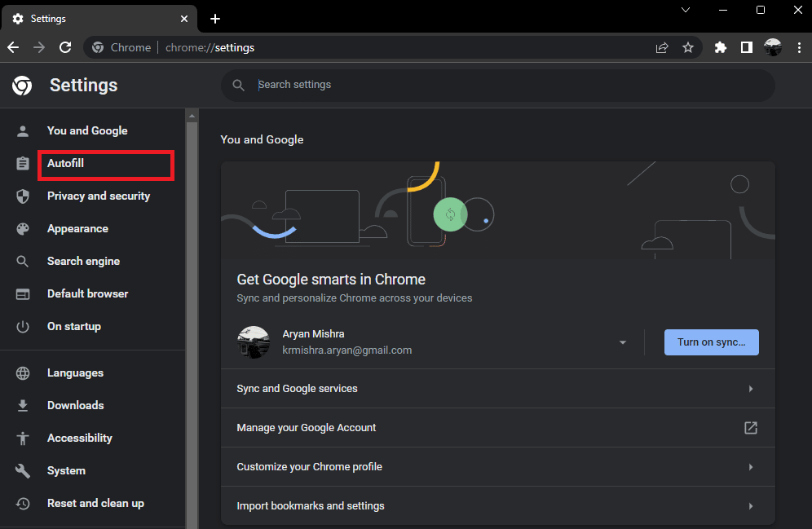Click the wrench icon for System
Screen dimensions: 812x529
(23, 471)
